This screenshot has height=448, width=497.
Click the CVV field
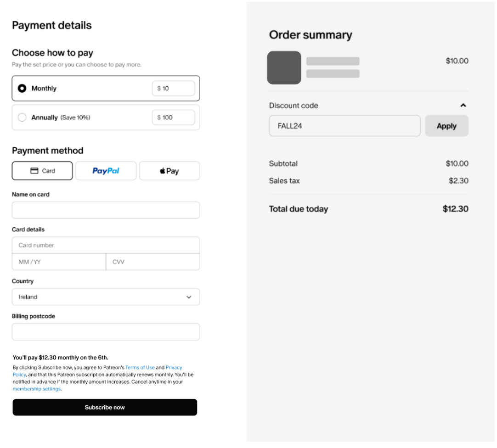coord(153,262)
